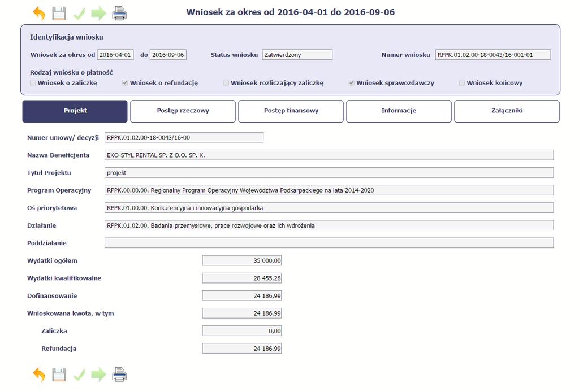The image size is (579, 392).
Task: Click the Numer umowy/ decyzji field
Action: pyautogui.click(x=184, y=138)
